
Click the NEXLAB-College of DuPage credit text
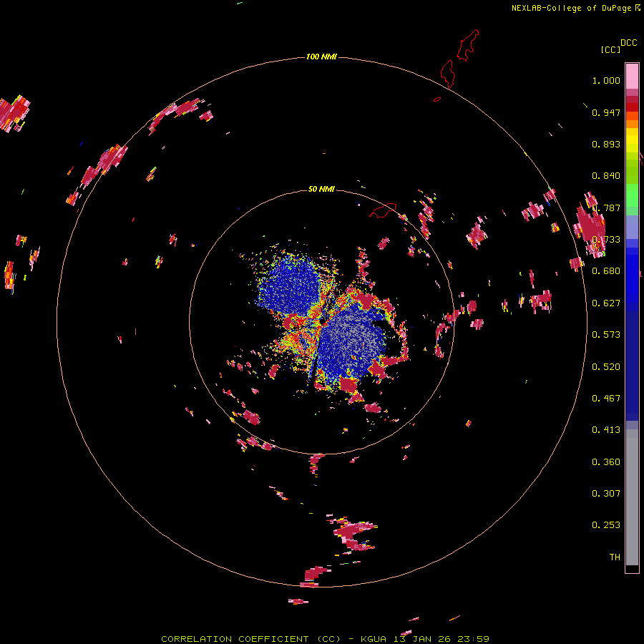pyautogui.click(x=571, y=8)
